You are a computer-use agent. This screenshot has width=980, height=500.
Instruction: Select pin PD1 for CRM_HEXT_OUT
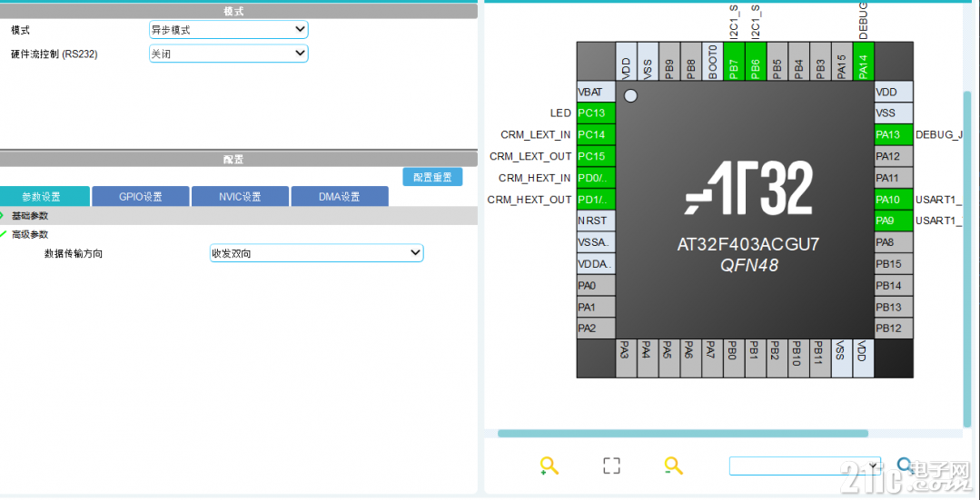[x=596, y=199]
